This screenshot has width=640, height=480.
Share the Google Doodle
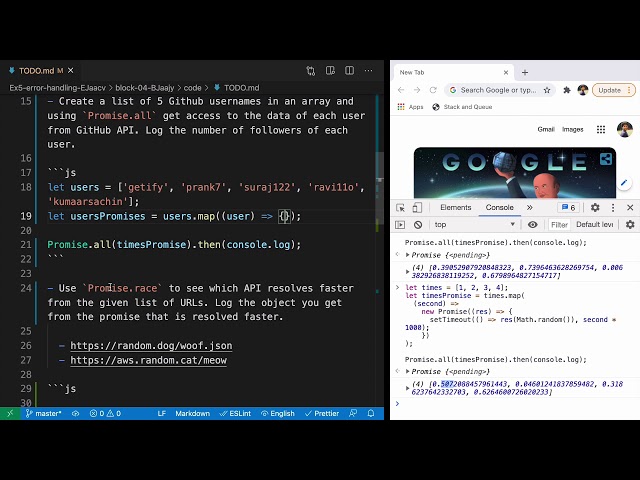point(606,159)
